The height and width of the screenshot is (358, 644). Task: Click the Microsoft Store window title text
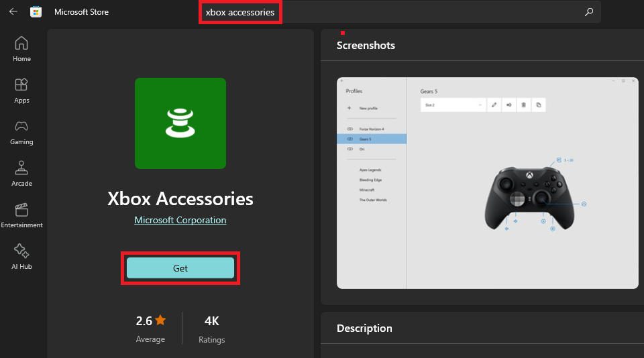(x=81, y=12)
